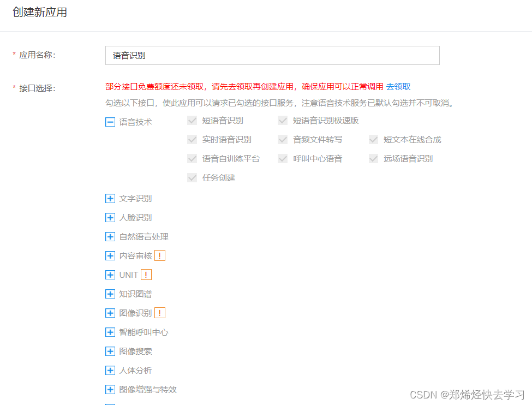532x405 pixels.
Task: Toggle the 音频文件转写 checkbox
Action: [283, 140]
